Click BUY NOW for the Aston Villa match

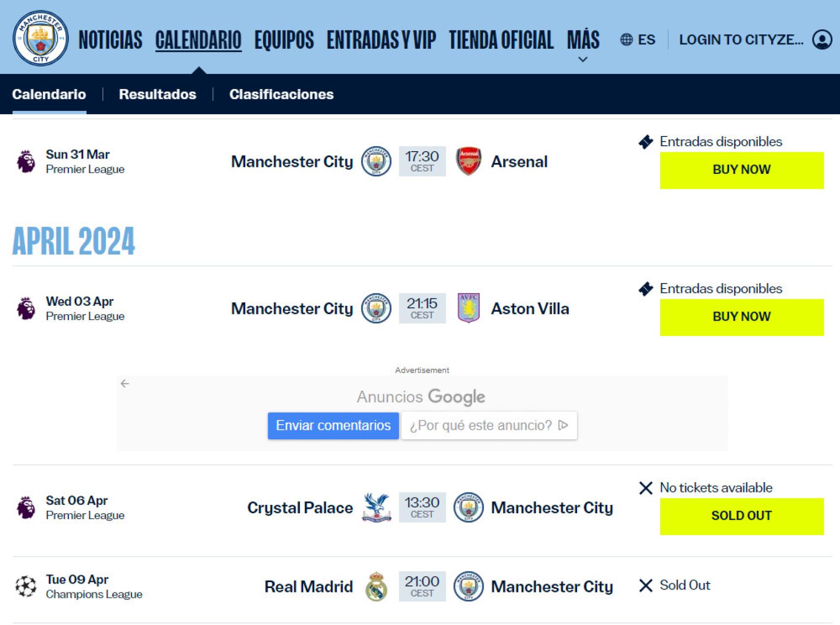pyautogui.click(x=742, y=317)
